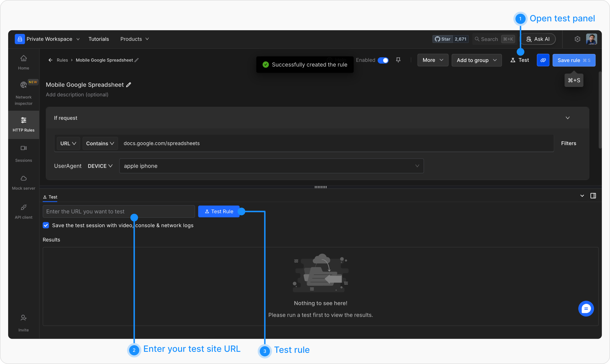Expand the Add to group dropdown
This screenshot has width=610, height=364.
pos(476,60)
